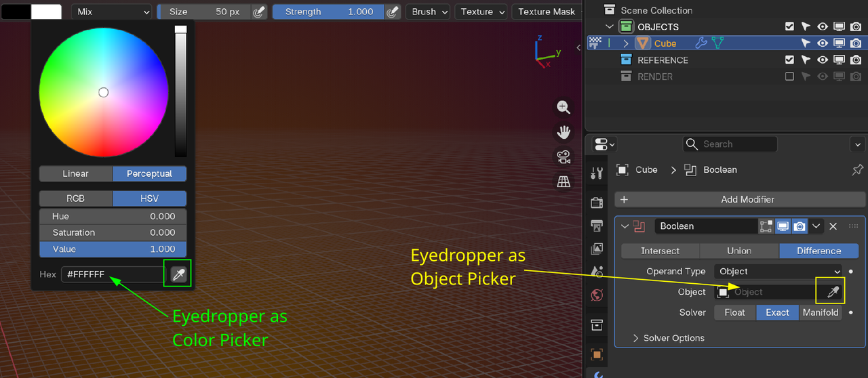The height and width of the screenshot is (378, 868).
Task: Collapse the Boolean modifier panel
Action: [x=625, y=226]
